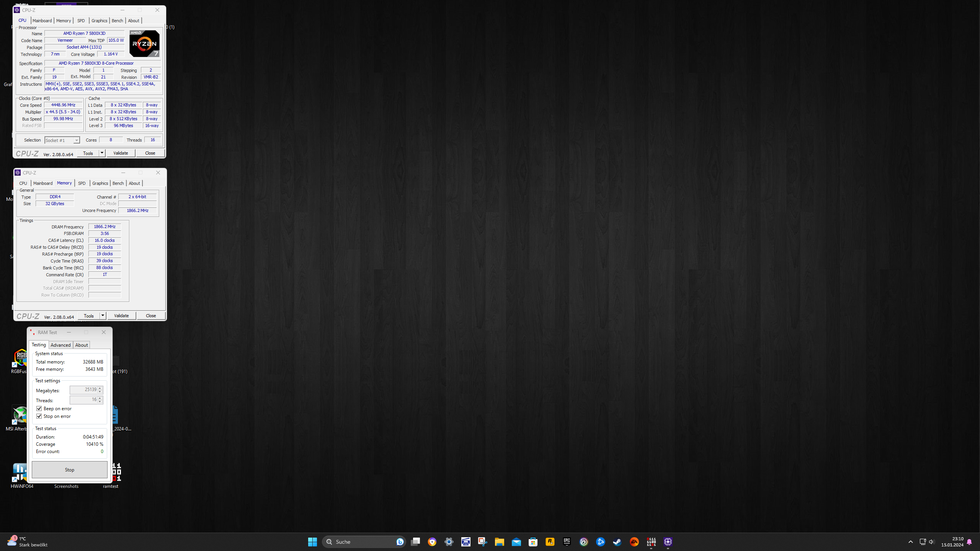Expand the Tools dropdown arrow in CPU tab window

point(102,153)
